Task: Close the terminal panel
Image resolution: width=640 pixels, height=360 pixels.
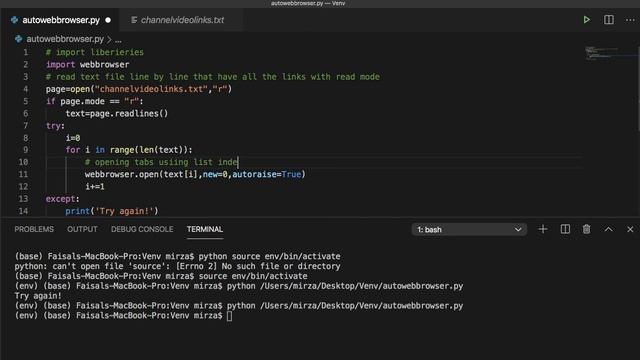Action: (630, 229)
